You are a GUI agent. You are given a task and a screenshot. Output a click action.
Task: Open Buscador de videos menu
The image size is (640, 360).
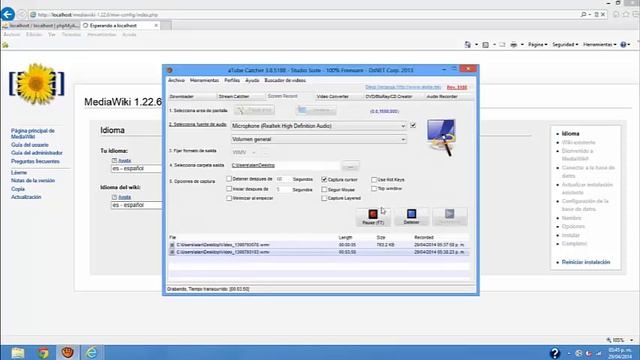coord(285,80)
